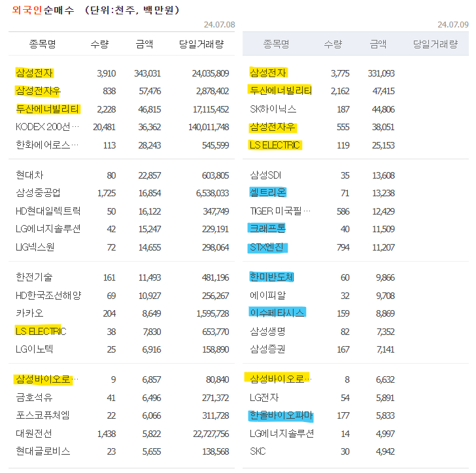
Task: Click the 20,481 quantity for KODEX
Action: click(x=104, y=127)
